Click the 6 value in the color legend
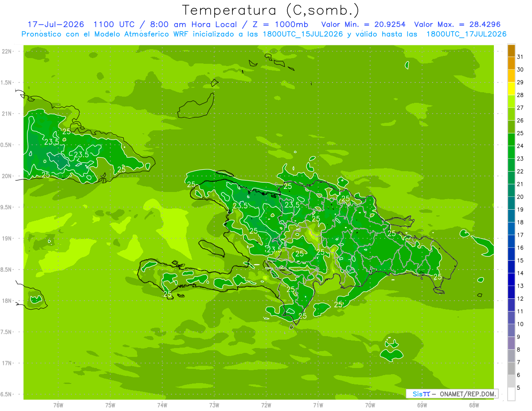This screenshot has width=532, height=411. coord(519,375)
